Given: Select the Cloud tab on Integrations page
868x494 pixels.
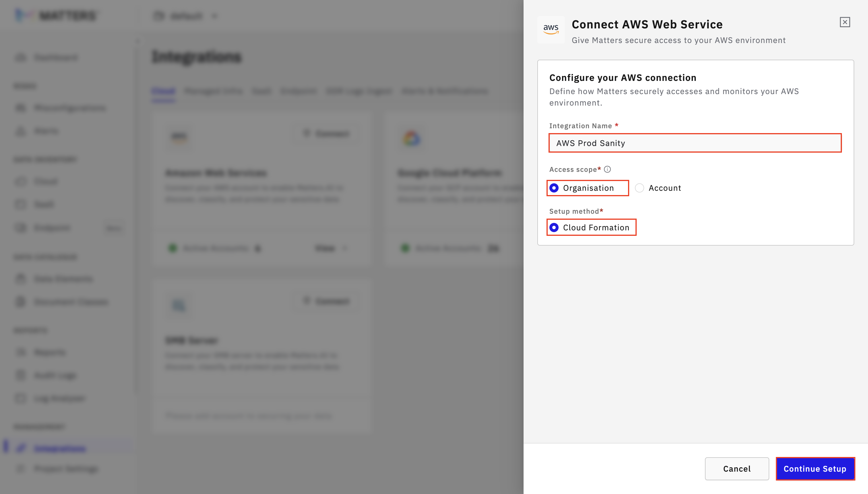Looking at the screenshot, I should (163, 91).
